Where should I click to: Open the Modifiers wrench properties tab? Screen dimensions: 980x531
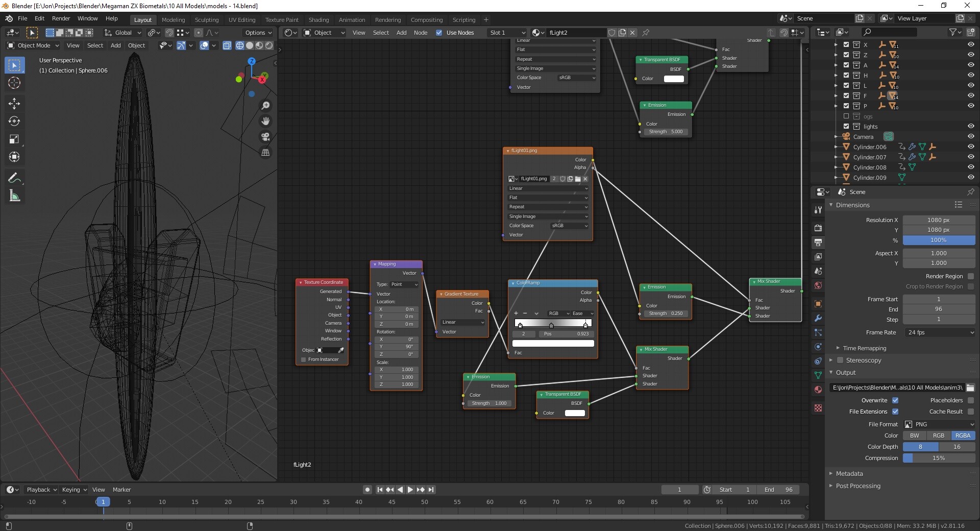(818, 318)
